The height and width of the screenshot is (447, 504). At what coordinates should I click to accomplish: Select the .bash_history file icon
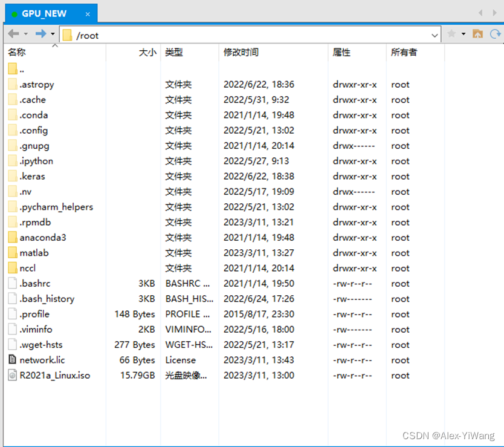13,298
